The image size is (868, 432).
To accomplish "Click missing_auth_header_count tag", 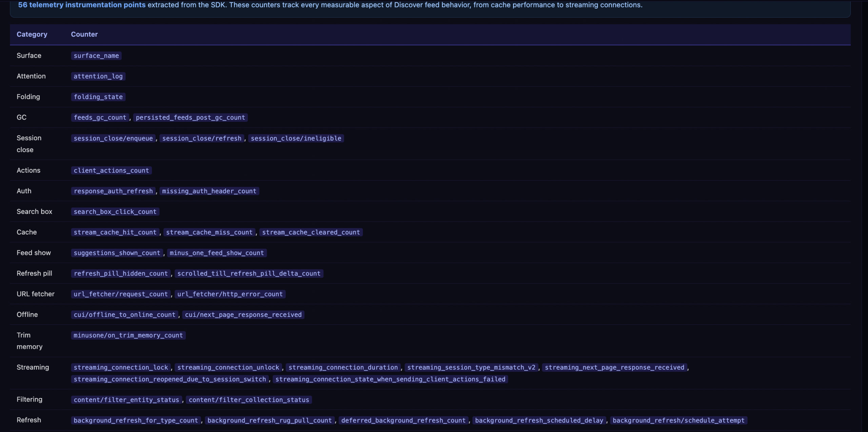I will [x=209, y=191].
